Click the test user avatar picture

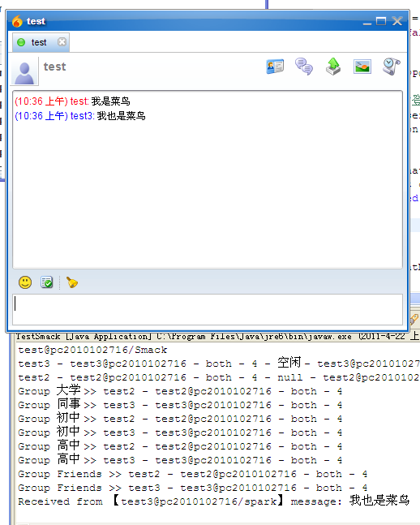(25, 71)
